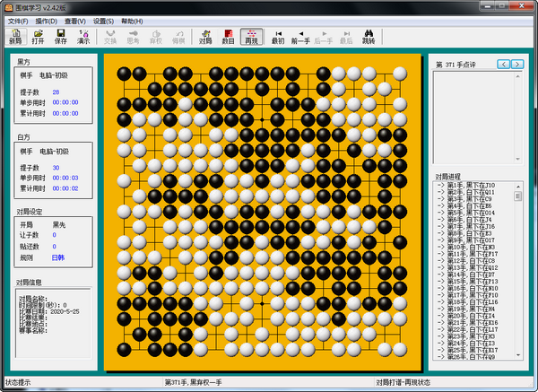
Task: Click the 新局 (New Game) toolbar icon
Action: coord(15,37)
